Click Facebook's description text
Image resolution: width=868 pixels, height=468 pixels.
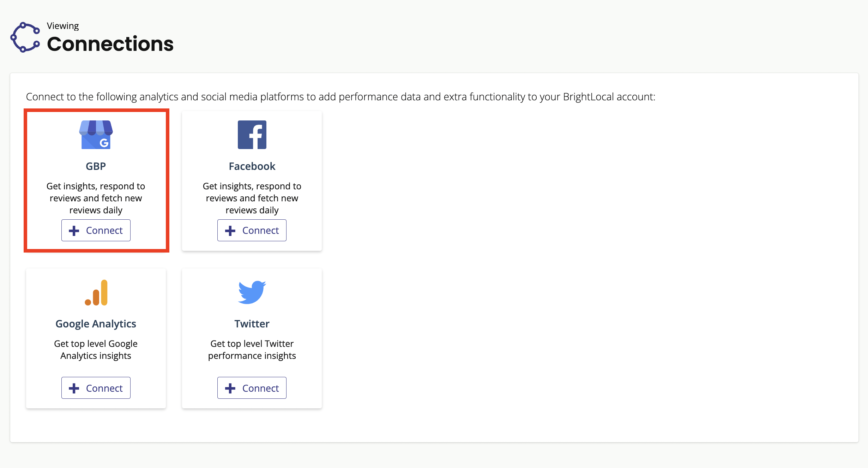[252, 198]
